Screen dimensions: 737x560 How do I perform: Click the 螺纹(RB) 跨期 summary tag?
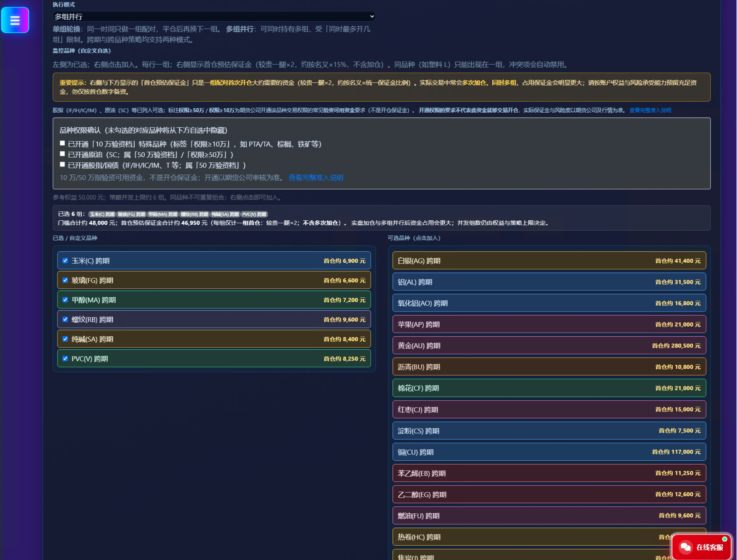194,214
